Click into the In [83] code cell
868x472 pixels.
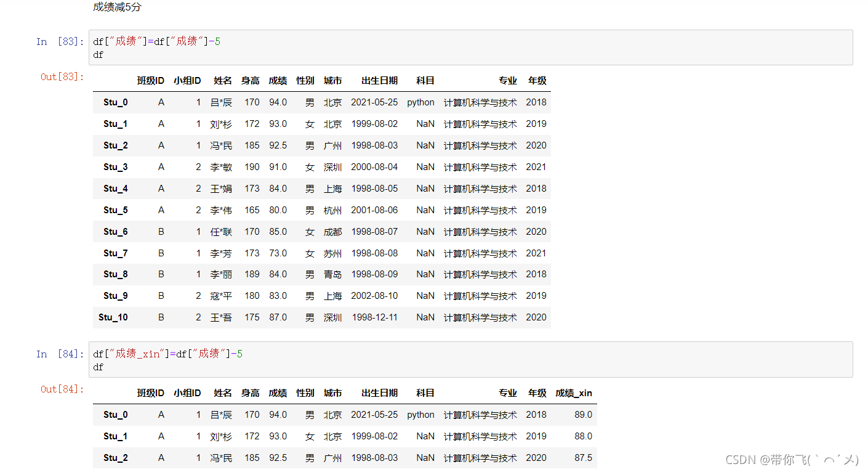point(470,47)
